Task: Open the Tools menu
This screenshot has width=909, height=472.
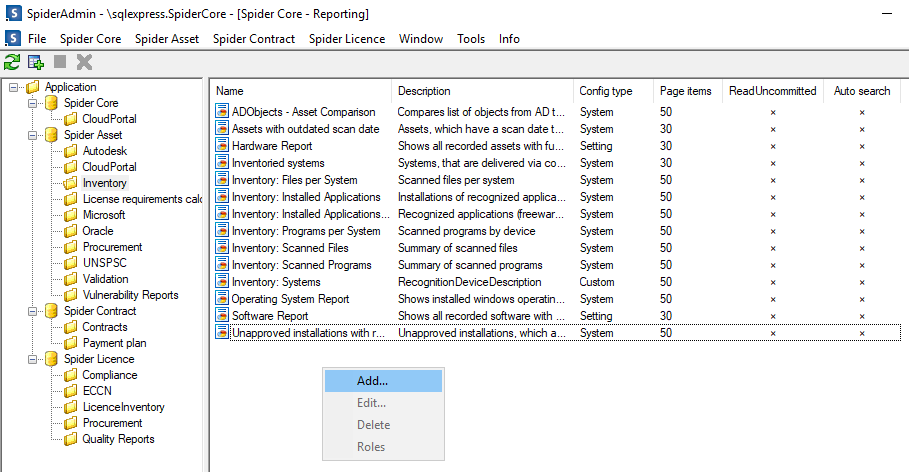Action: pos(471,39)
